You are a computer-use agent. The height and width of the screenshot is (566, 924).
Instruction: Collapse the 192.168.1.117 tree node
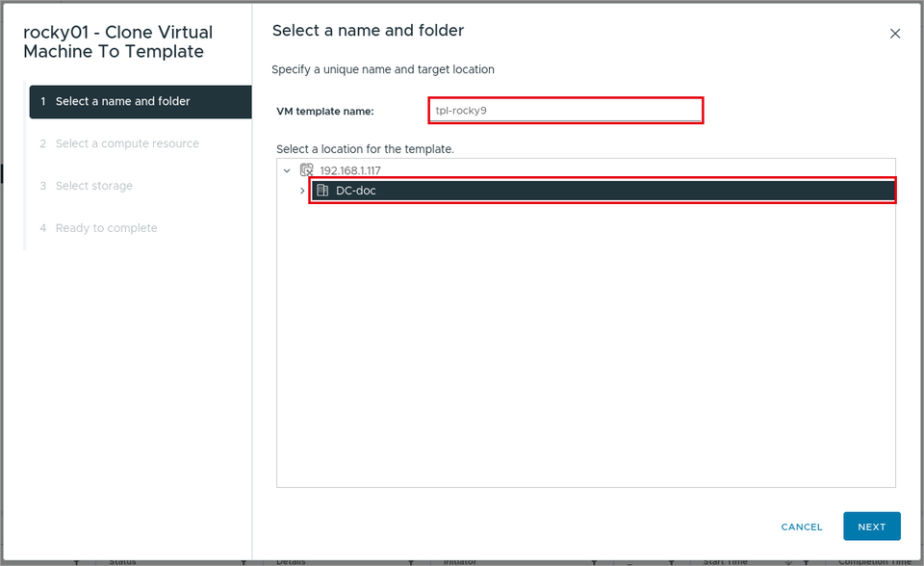point(287,170)
